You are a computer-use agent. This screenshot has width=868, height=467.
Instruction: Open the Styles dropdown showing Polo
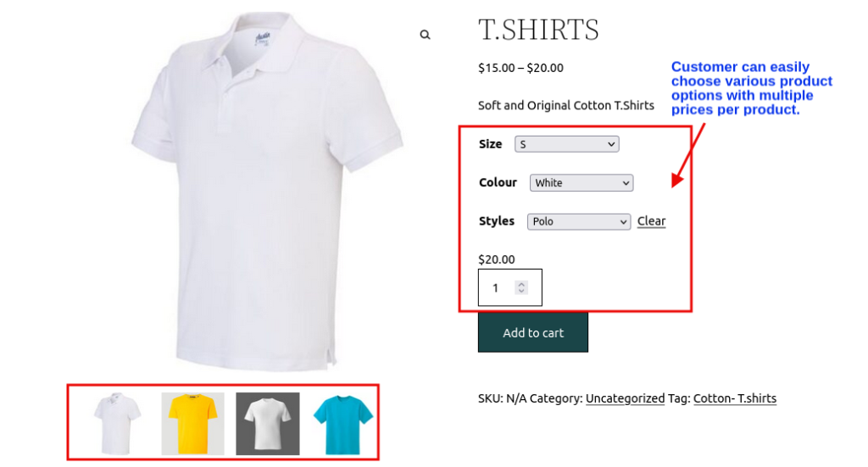click(578, 222)
